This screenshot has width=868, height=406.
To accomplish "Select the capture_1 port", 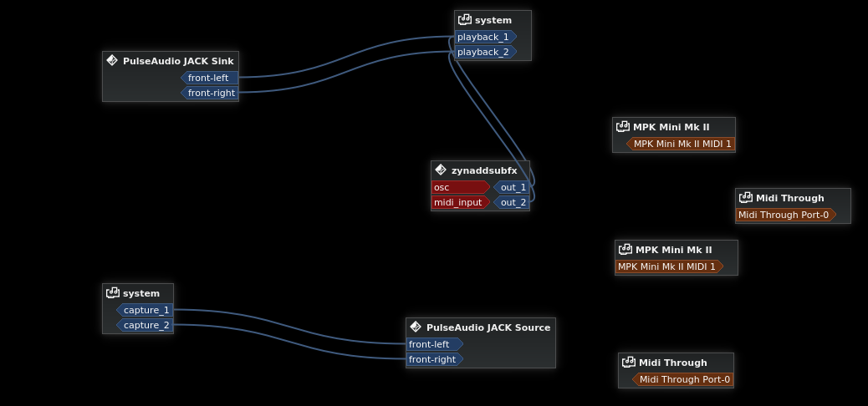I will pos(145,310).
